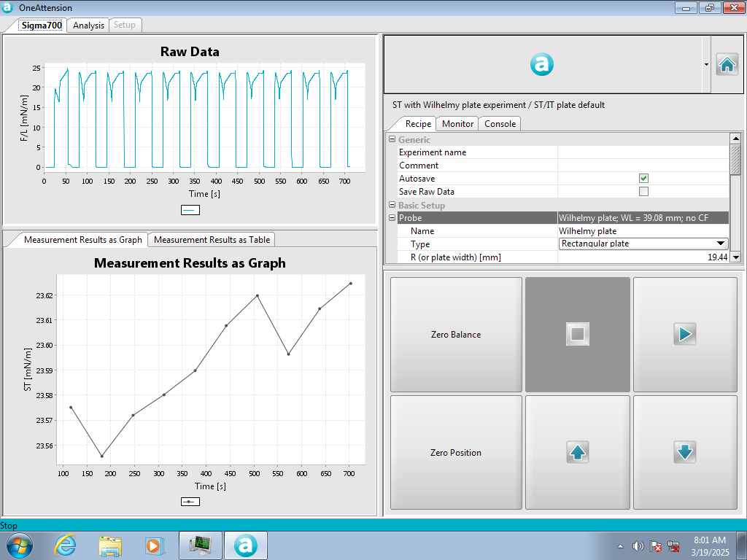
Task: Collapse the Basic Setup section
Action: coord(392,205)
